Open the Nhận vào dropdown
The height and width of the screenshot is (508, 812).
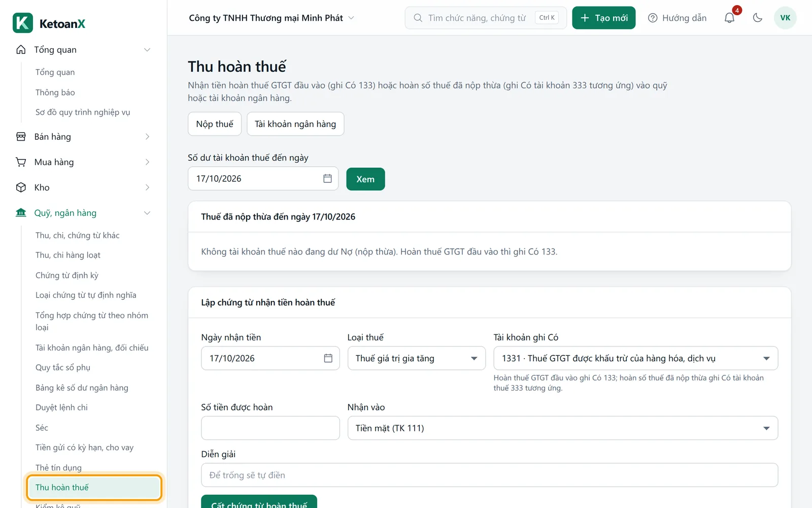(562, 428)
